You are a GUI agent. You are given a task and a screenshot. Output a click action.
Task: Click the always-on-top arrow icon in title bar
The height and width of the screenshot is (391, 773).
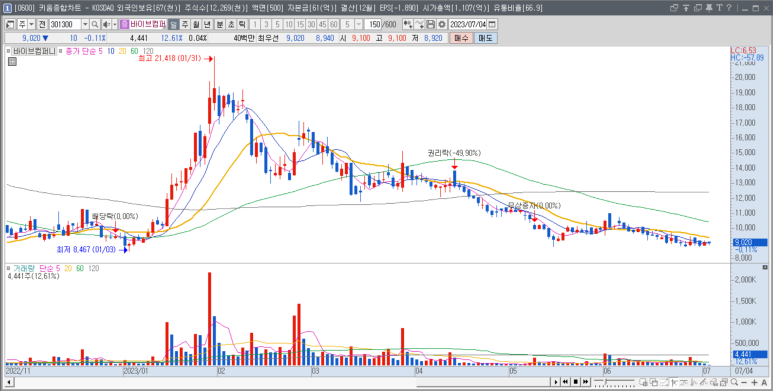[686, 7]
